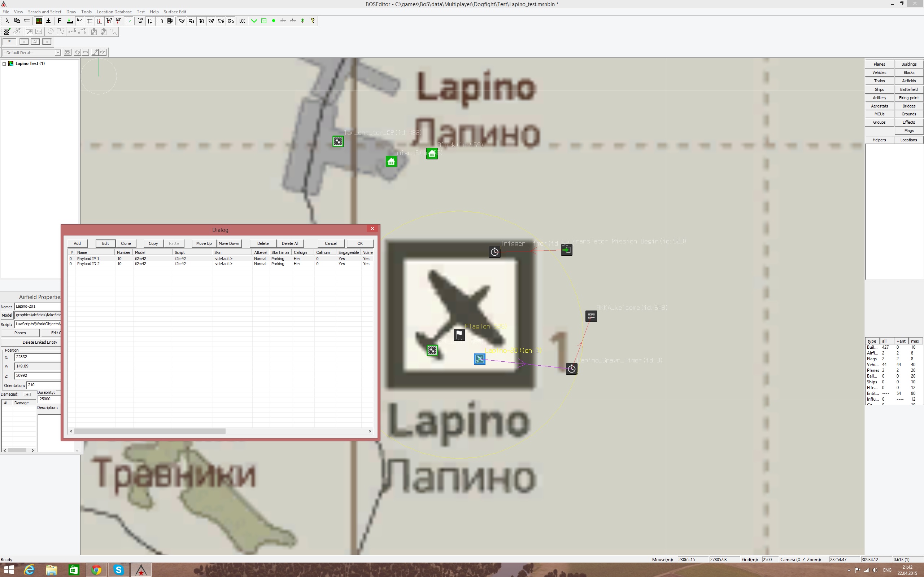
Task: Click the Airfields category button
Action: 908,81
